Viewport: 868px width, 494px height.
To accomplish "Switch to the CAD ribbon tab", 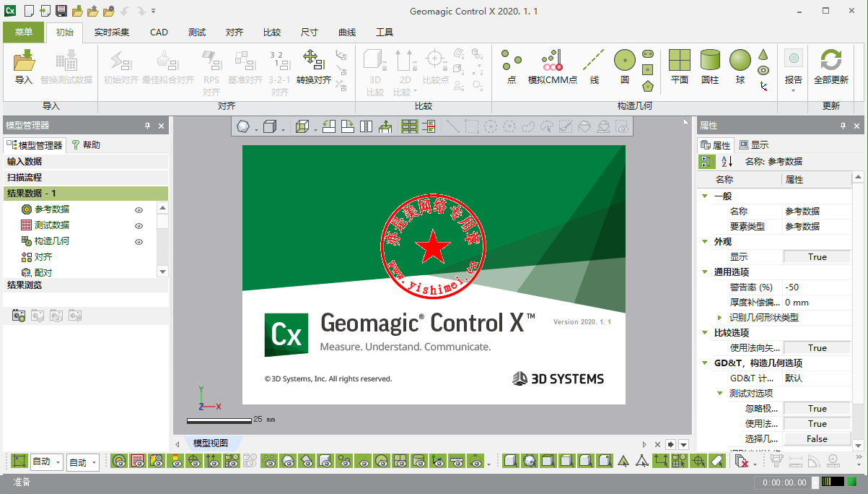I will 159,32.
